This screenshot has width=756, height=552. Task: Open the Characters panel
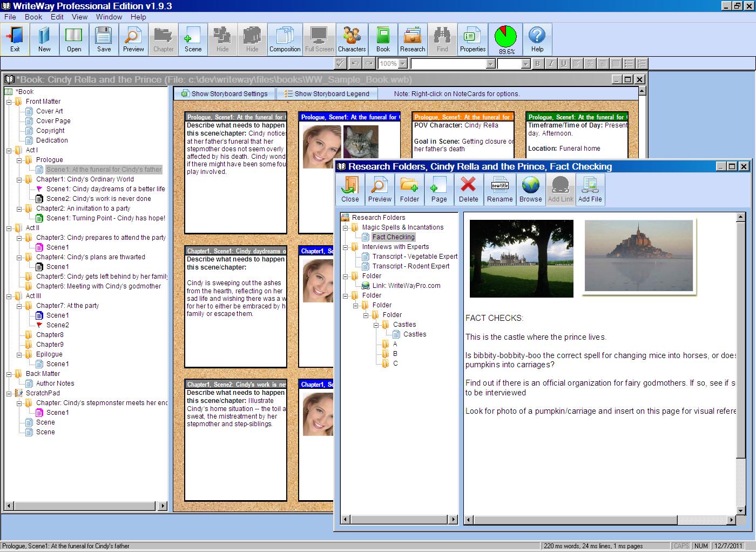(352, 38)
